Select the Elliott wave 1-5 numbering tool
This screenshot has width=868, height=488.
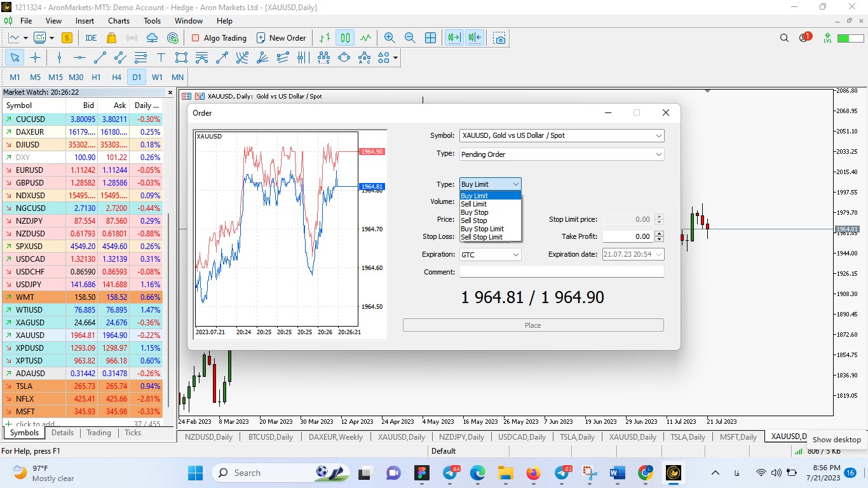click(323, 57)
